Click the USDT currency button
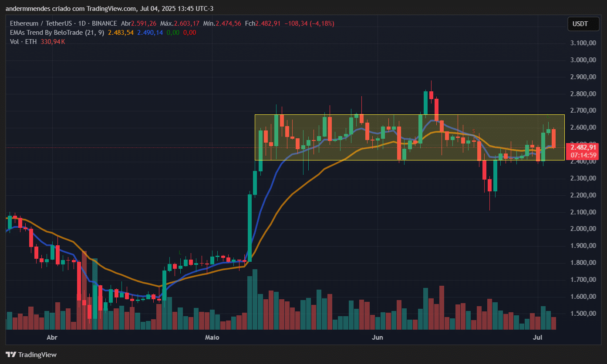 point(583,24)
